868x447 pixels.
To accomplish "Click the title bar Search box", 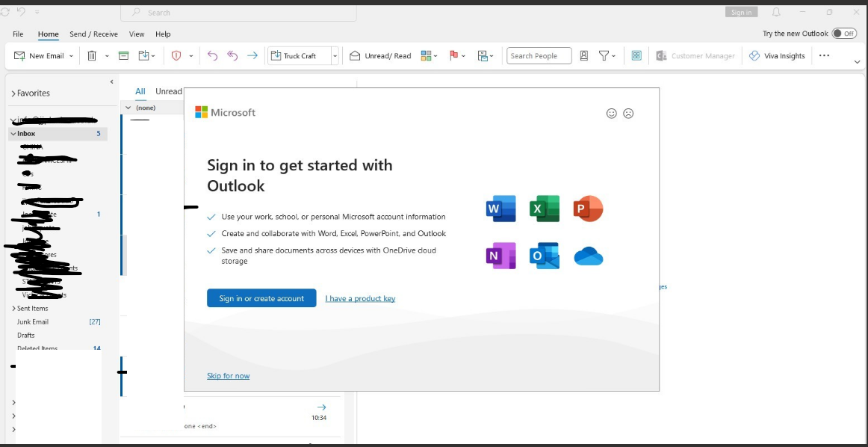I will pos(238,13).
